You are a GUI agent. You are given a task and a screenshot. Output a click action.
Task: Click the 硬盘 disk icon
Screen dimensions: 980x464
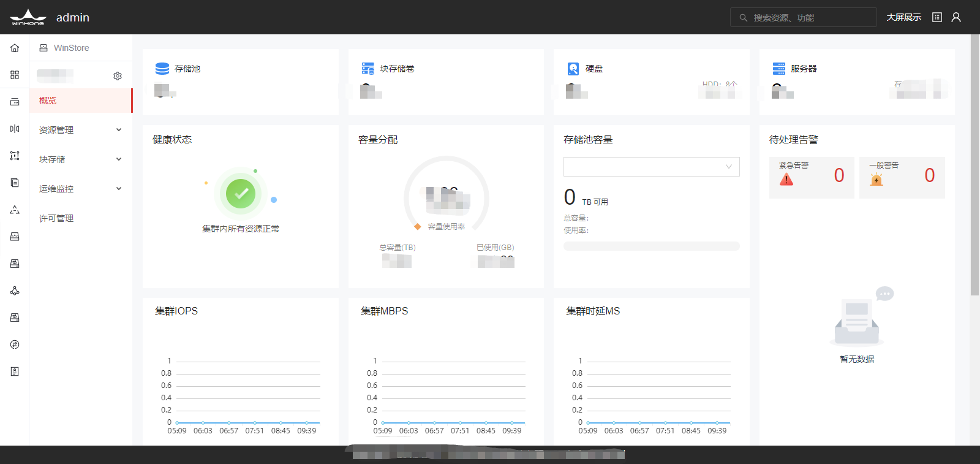point(573,68)
